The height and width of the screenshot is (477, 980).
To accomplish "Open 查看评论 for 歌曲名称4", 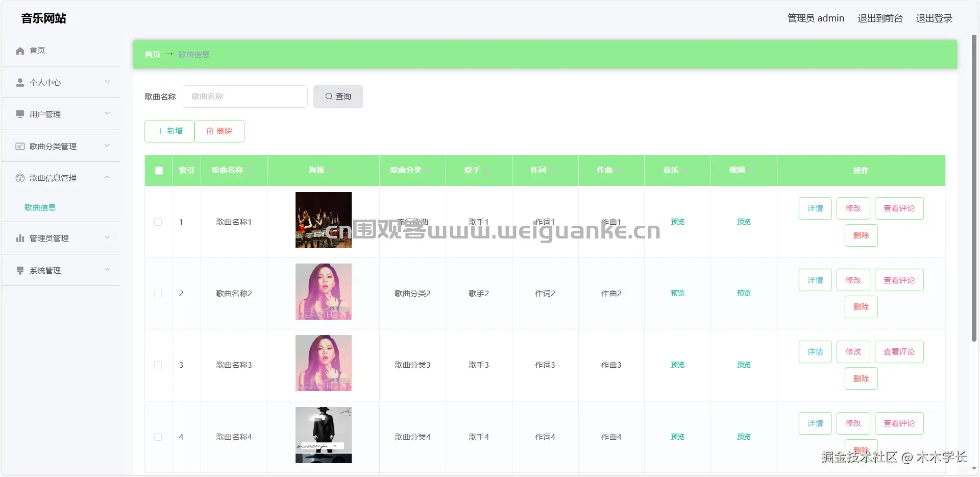I will pyautogui.click(x=899, y=423).
